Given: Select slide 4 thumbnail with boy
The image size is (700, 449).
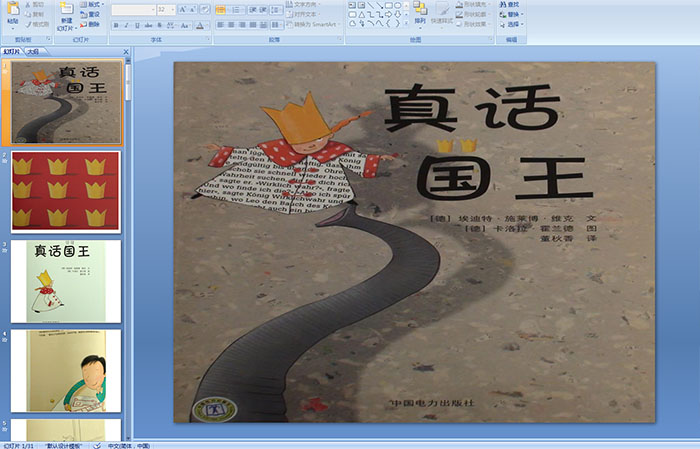Looking at the screenshot, I should tap(66, 370).
